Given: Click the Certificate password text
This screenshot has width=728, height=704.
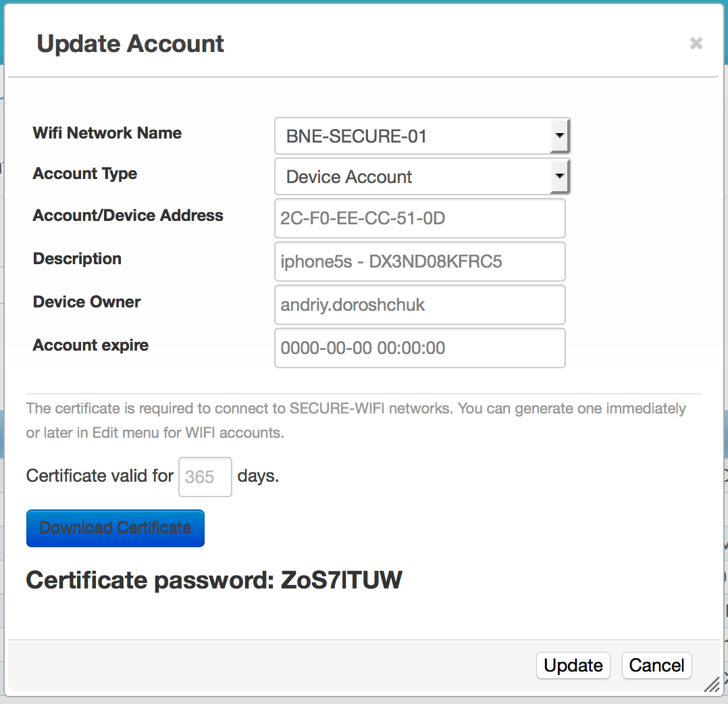Looking at the screenshot, I should (x=214, y=580).
